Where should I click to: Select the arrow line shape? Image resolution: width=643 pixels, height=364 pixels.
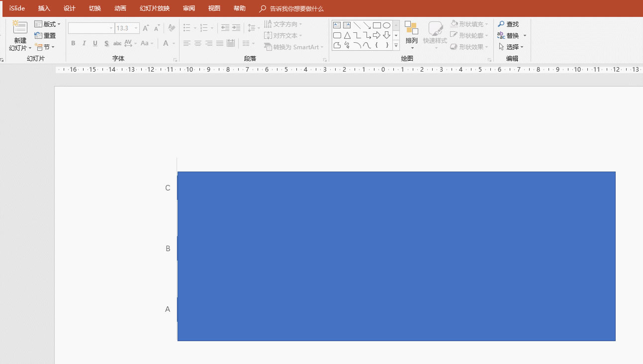[x=367, y=25]
